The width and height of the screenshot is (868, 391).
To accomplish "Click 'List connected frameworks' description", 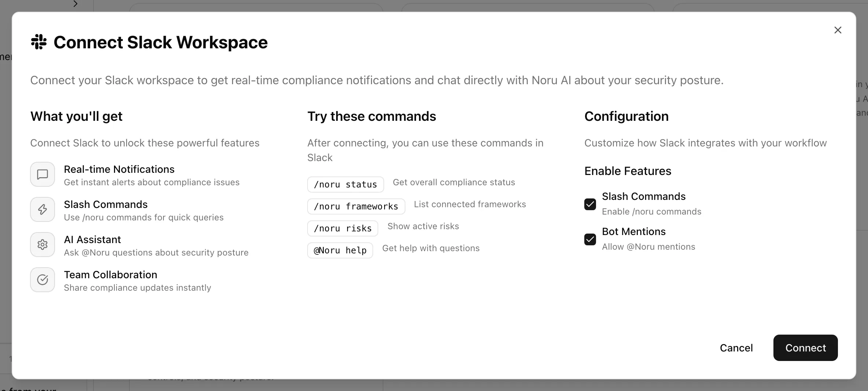I will pos(470,204).
